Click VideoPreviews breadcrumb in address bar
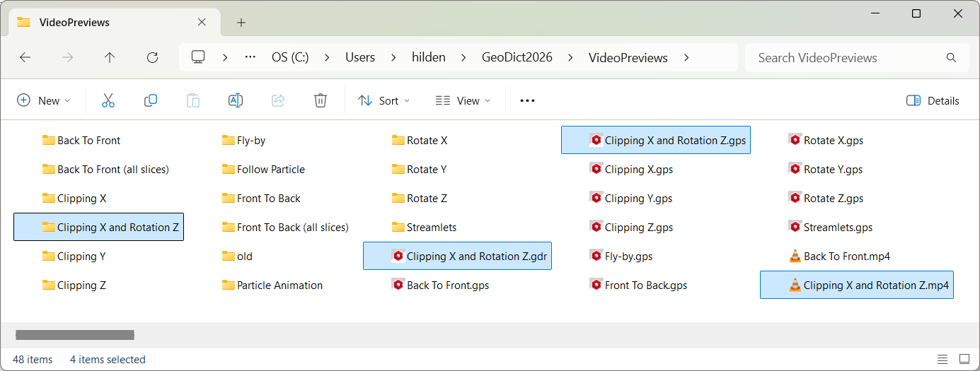This screenshot has width=980, height=371. tap(628, 58)
